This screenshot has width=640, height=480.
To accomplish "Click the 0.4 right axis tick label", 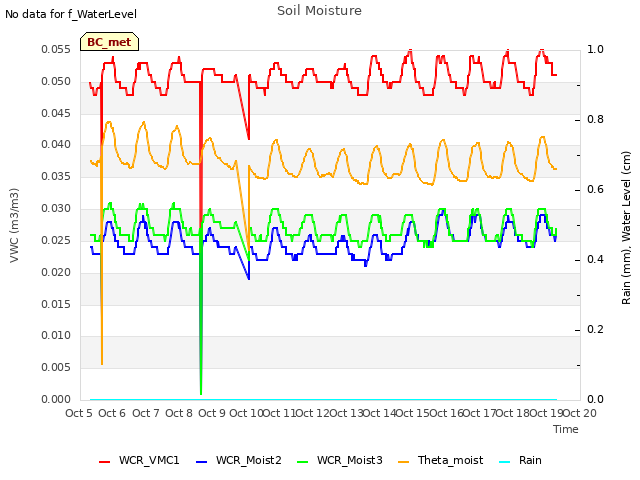I will (x=595, y=260).
